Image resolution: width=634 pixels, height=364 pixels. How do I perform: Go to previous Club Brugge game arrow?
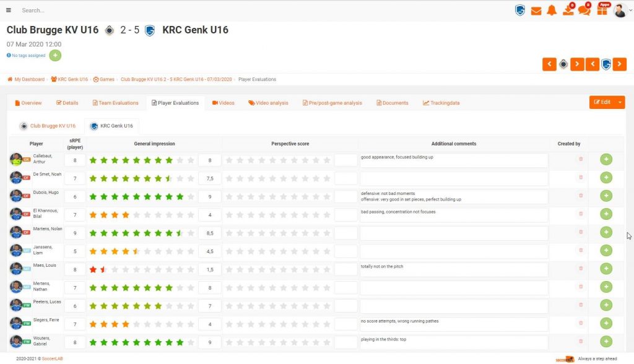[549, 64]
